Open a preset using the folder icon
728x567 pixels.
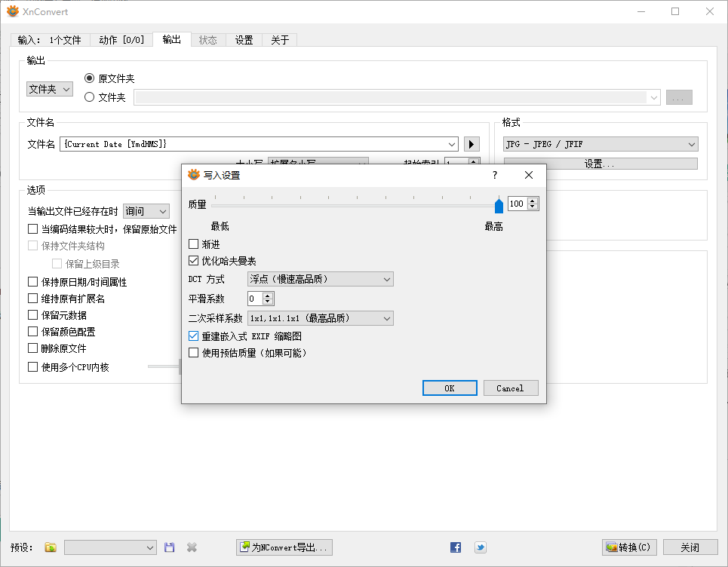[x=50, y=547]
